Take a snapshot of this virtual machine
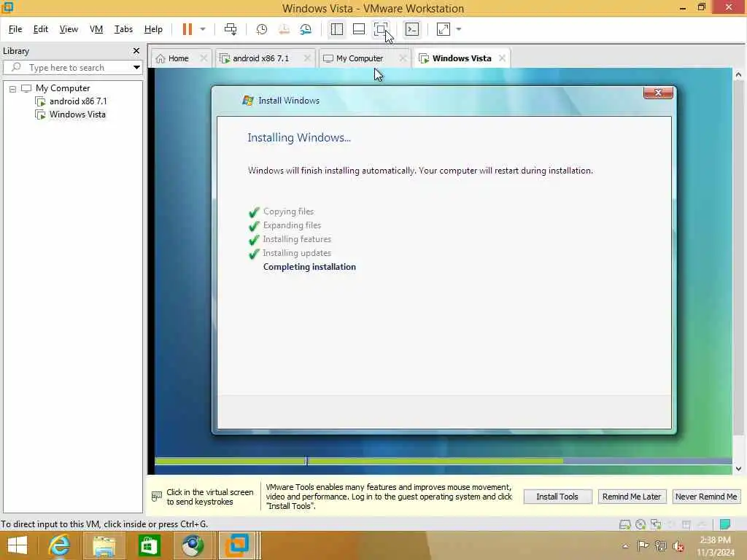Screen dimensions: 747x560 pyautogui.click(x=262, y=29)
